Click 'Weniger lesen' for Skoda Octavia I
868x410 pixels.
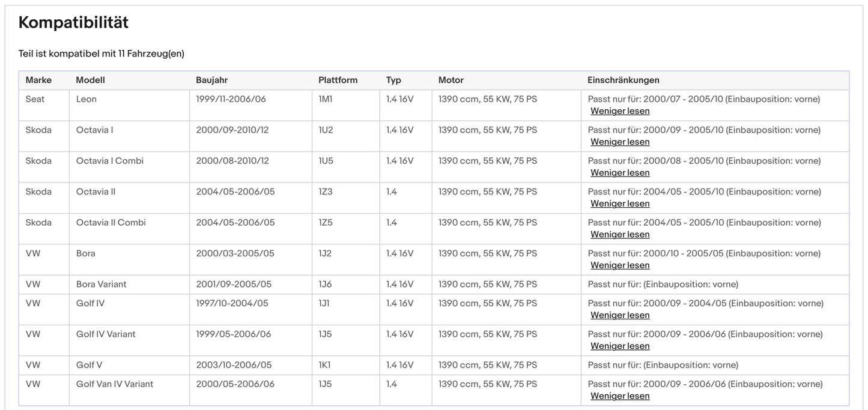(620, 142)
